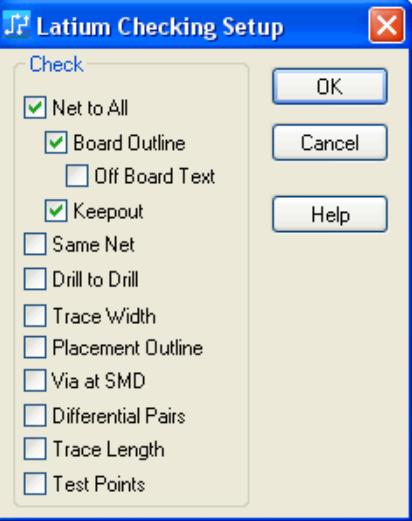Enable the Test Points check
412x521 pixels.
[x=35, y=483]
